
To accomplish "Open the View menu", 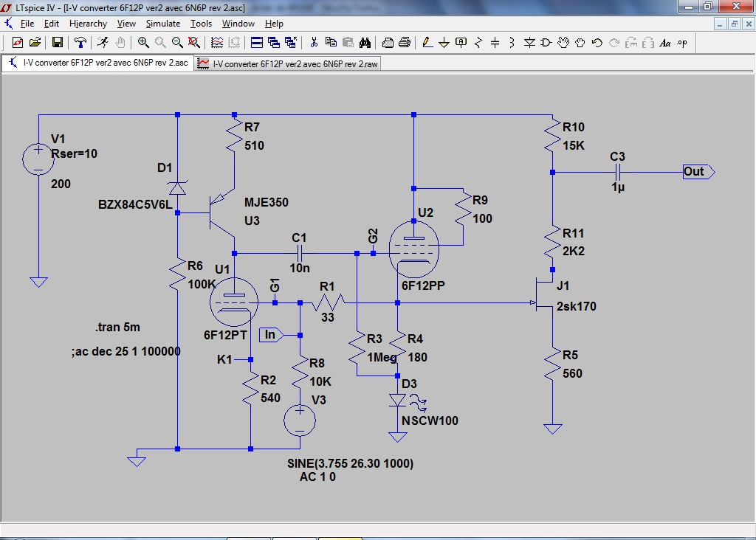I will 126,24.
